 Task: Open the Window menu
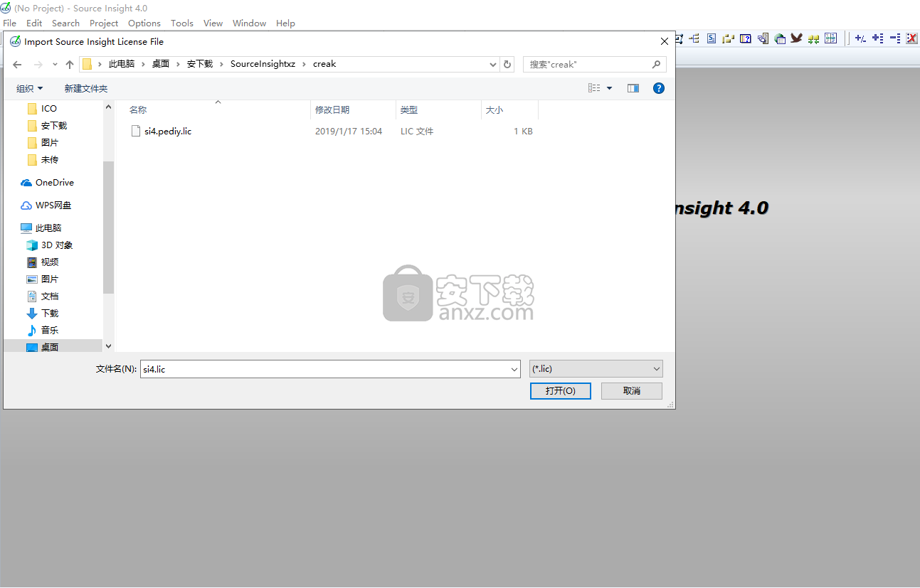pyautogui.click(x=249, y=23)
